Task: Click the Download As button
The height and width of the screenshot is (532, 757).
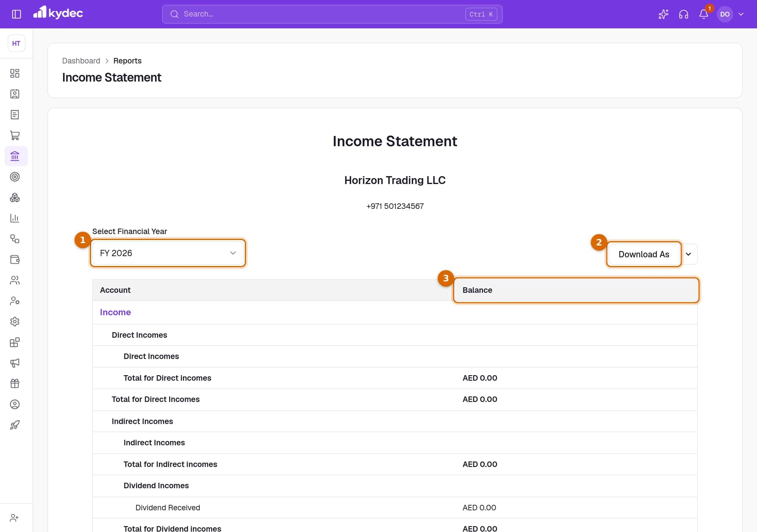Action: (x=644, y=254)
